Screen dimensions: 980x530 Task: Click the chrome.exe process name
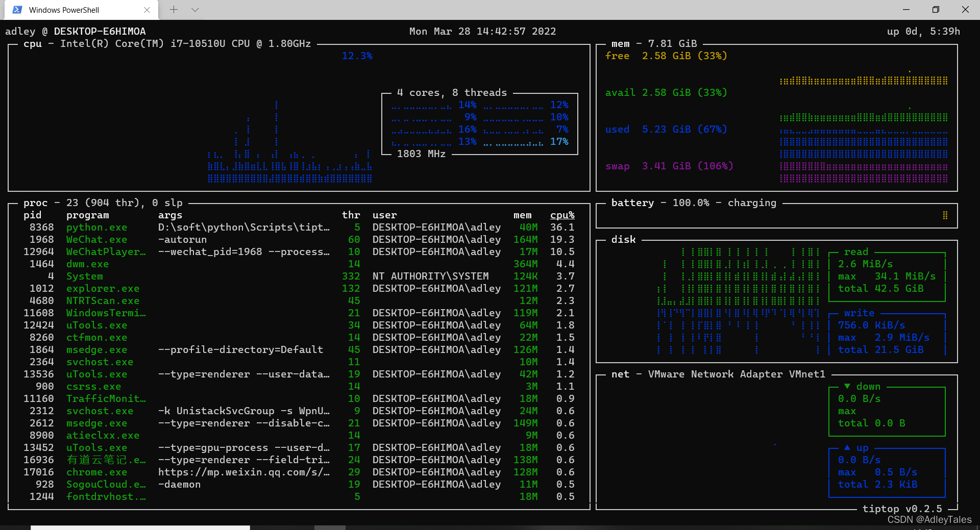[97, 472]
